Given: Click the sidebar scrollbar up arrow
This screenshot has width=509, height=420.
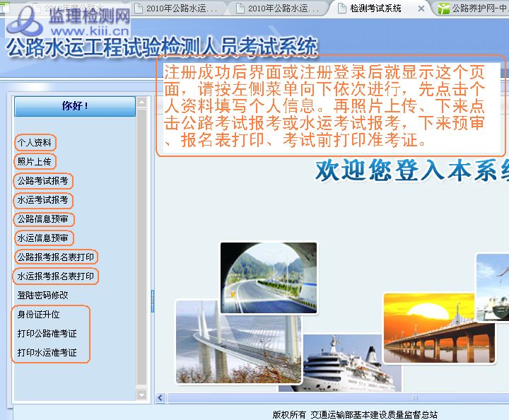Looking at the screenshot, I should point(142,103).
